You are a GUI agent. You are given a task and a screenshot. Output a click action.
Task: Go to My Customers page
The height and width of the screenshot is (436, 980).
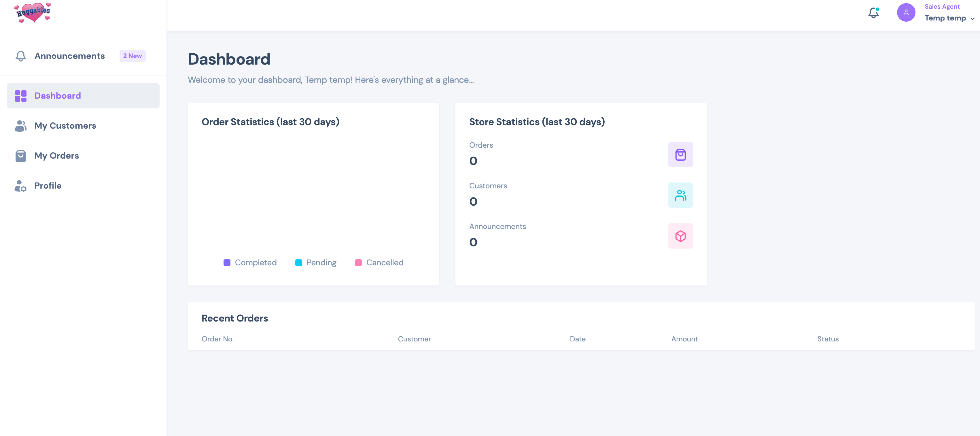coord(65,126)
